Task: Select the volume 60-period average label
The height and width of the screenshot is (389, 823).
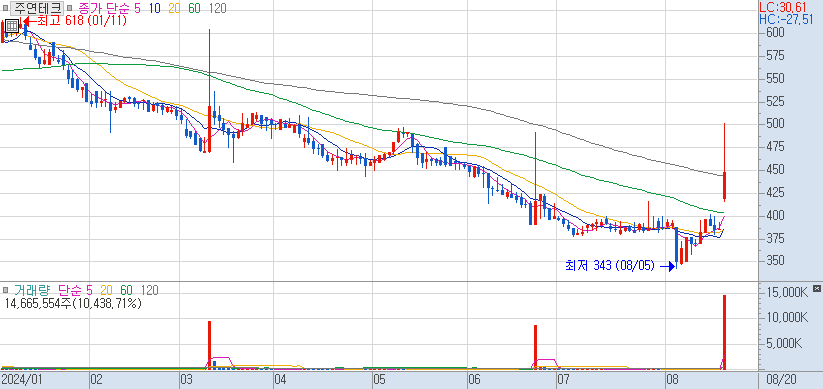Action: [126, 290]
